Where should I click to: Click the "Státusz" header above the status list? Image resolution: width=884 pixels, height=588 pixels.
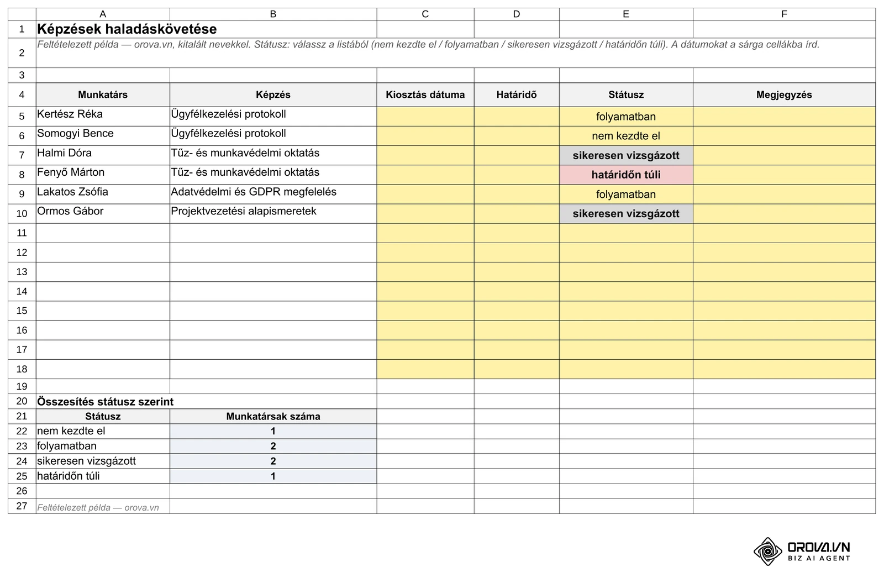pos(626,95)
